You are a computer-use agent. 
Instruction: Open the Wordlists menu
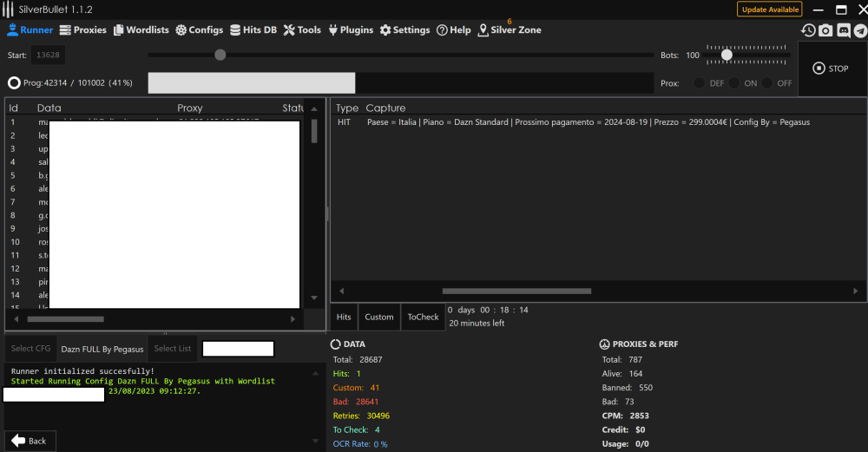pyautogui.click(x=141, y=30)
